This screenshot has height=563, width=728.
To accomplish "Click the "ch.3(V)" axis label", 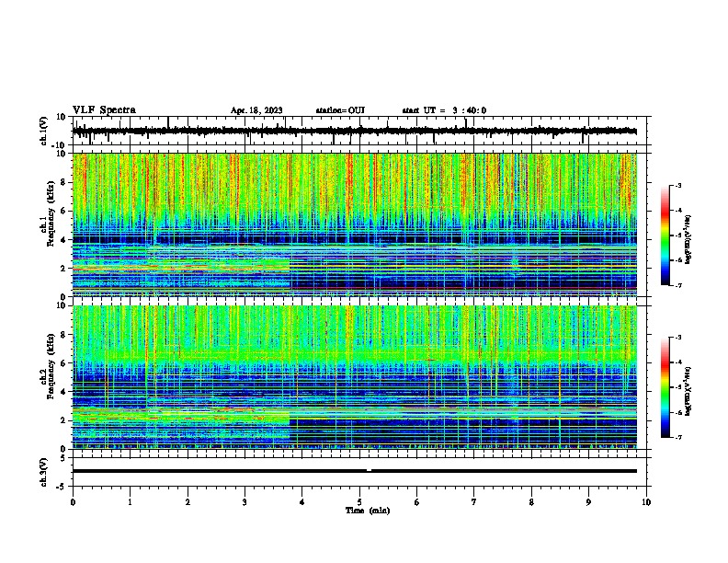I will pos(43,472).
